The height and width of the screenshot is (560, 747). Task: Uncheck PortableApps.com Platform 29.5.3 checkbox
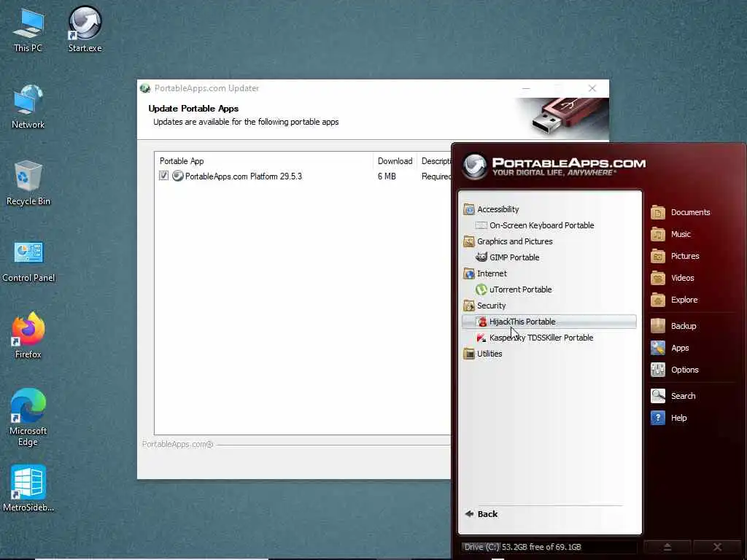[x=163, y=176]
